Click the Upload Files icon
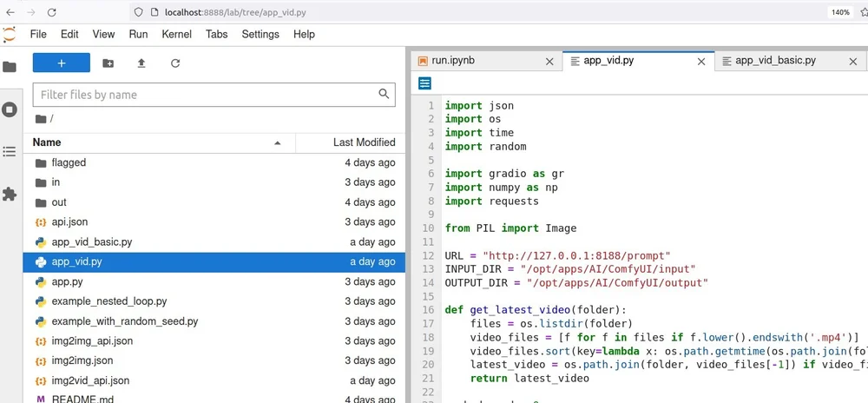 [x=141, y=63]
